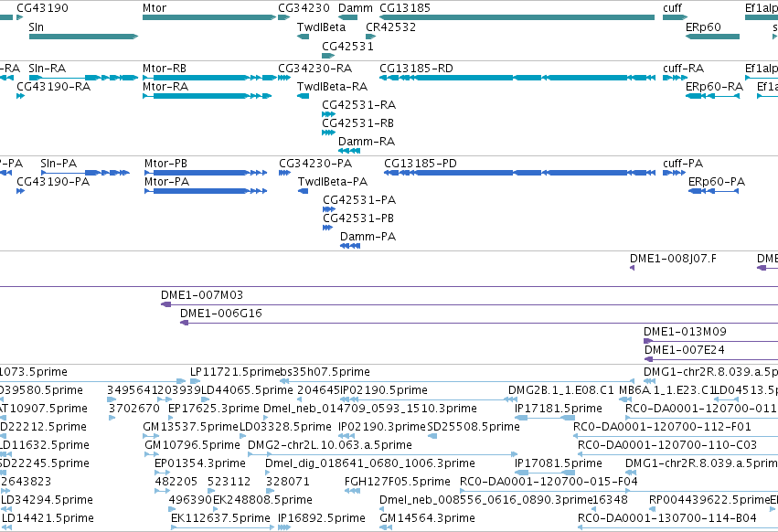Click the Mtor-RB transcript bar
The image size is (778, 532).
209,78
